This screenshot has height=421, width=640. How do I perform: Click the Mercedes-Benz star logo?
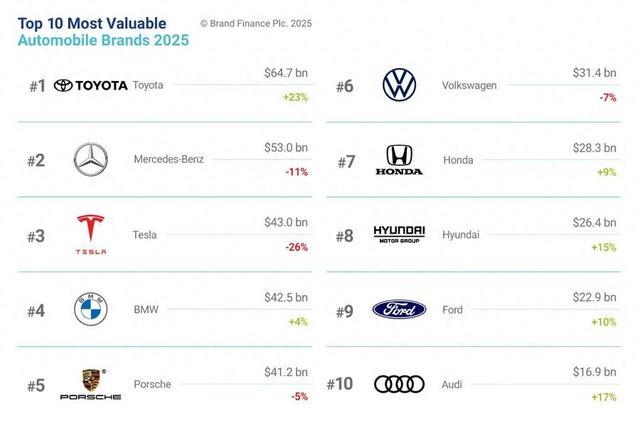click(91, 160)
